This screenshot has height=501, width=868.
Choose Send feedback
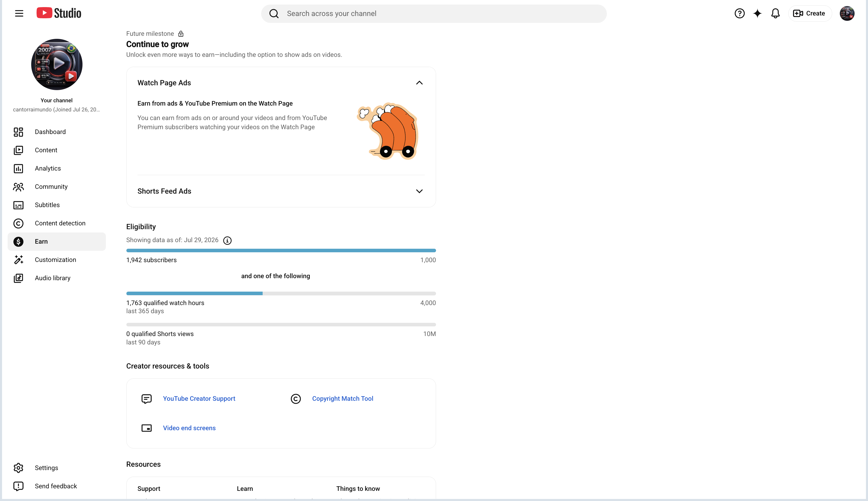pos(57,486)
